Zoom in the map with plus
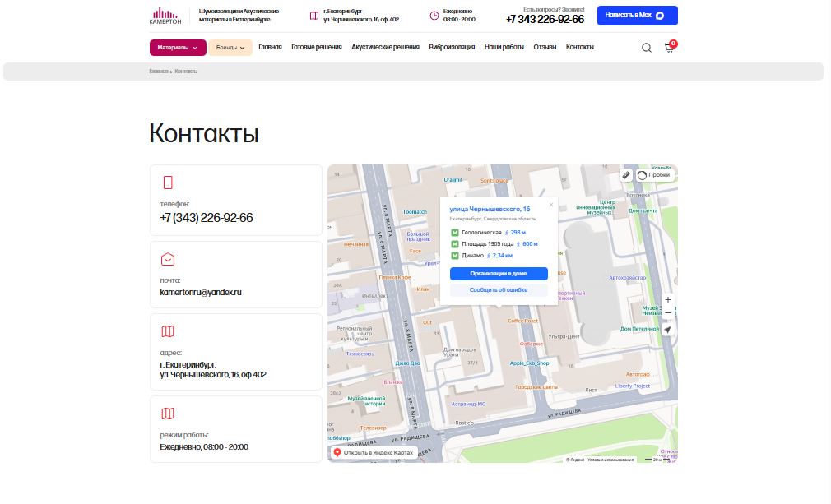The width and height of the screenshot is (831, 504). [668, 299]
